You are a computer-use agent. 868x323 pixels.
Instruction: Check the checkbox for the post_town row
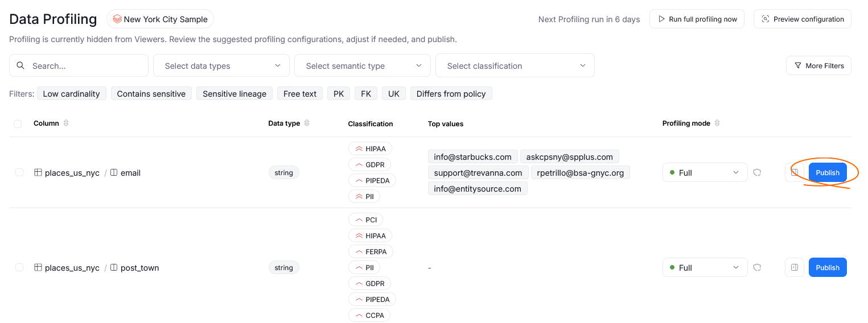[x=19, y=267]
